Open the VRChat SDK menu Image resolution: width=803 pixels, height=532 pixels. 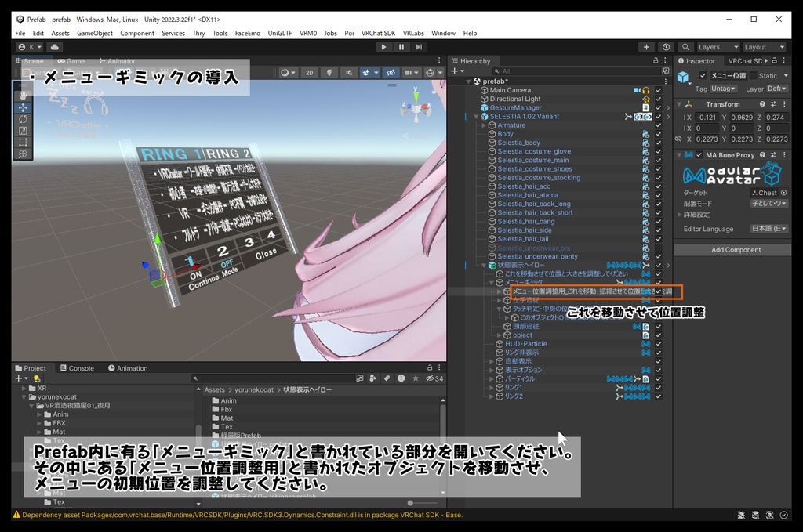click(x=378, y=34)
